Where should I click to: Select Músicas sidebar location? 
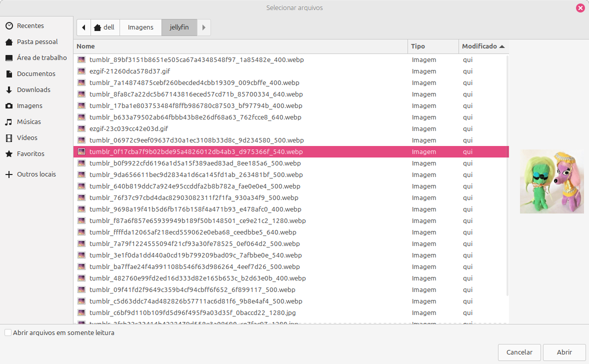(x=28, y=122)
